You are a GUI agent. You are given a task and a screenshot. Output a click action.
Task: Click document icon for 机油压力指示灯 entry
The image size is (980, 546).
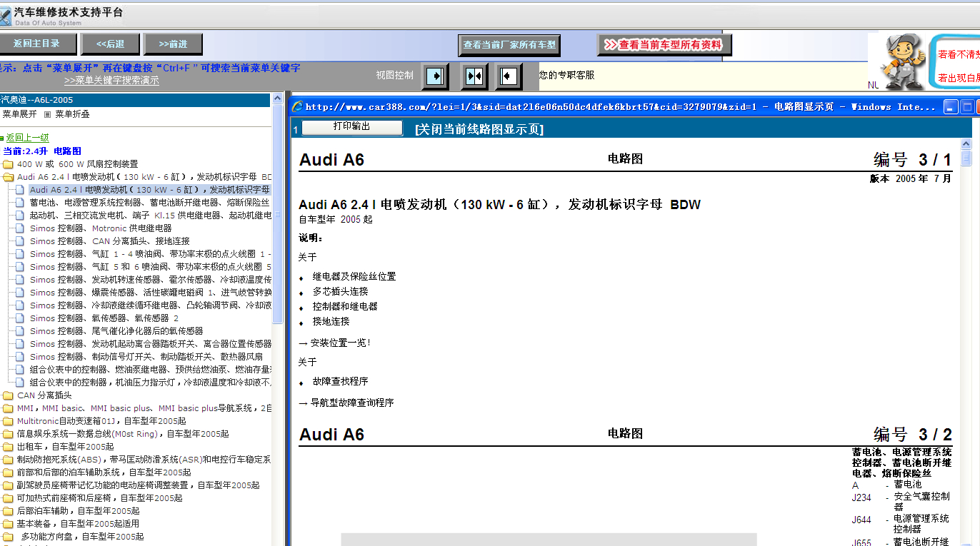pyautogui.click(x=21, y=383)
